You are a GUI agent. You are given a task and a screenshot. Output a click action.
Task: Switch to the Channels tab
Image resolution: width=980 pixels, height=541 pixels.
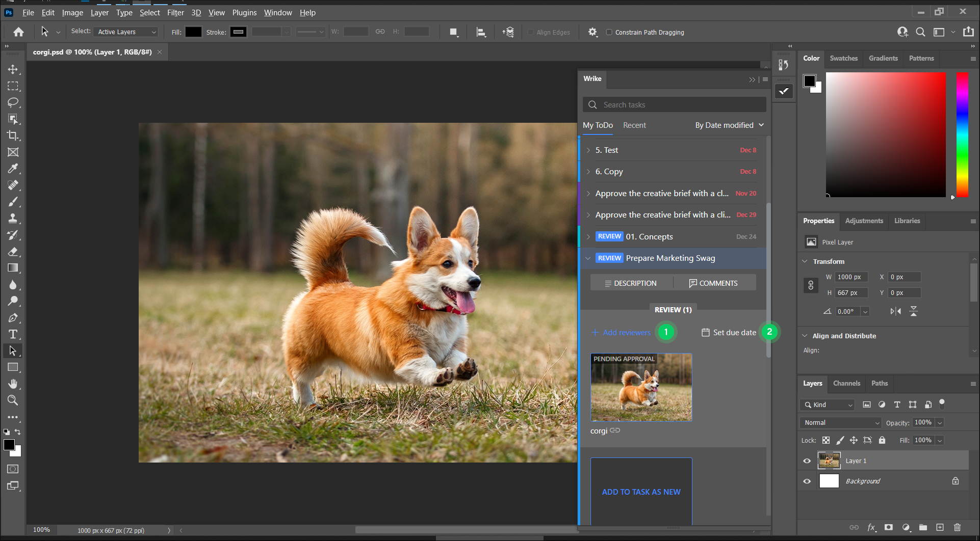(846, 383)
